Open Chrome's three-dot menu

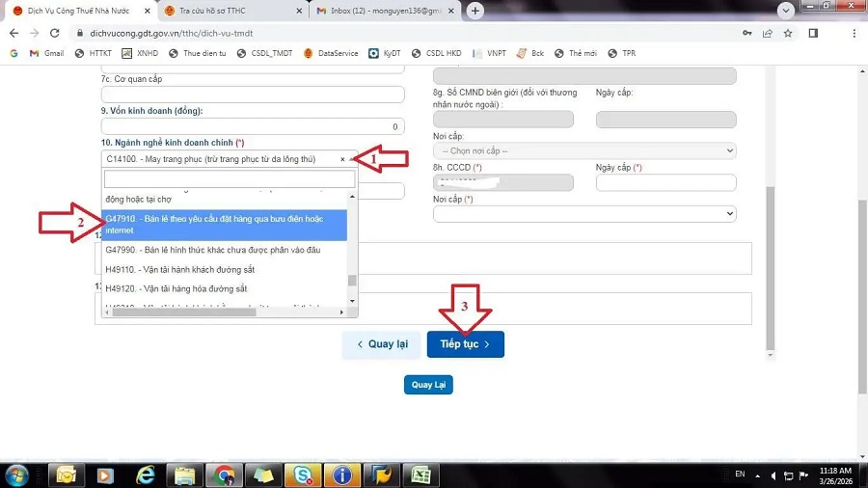pos(854,33)
